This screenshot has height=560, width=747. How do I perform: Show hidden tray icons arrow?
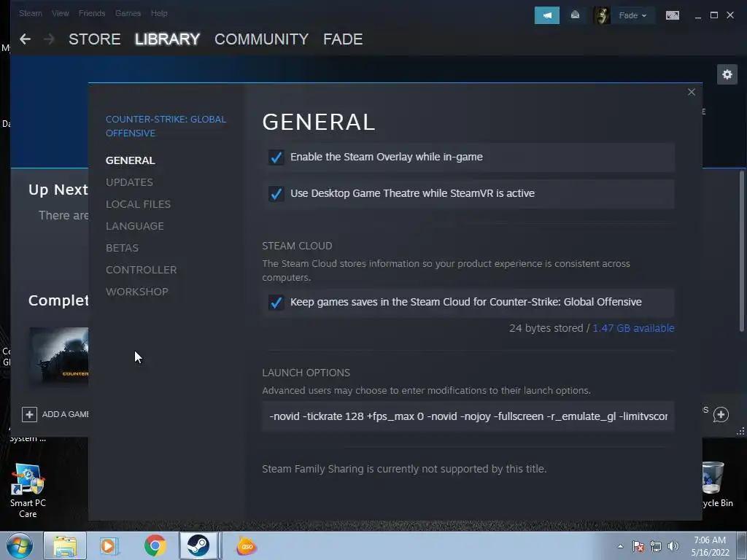[x=620, y=546]
